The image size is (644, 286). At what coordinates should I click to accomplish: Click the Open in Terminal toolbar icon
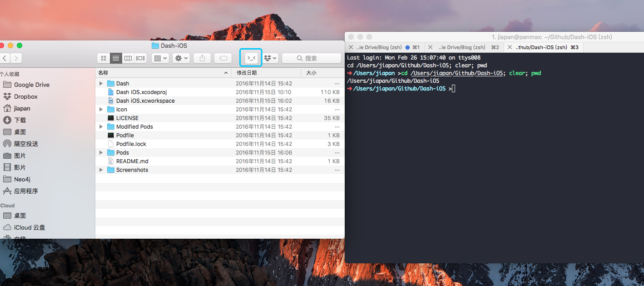(251, 58)
